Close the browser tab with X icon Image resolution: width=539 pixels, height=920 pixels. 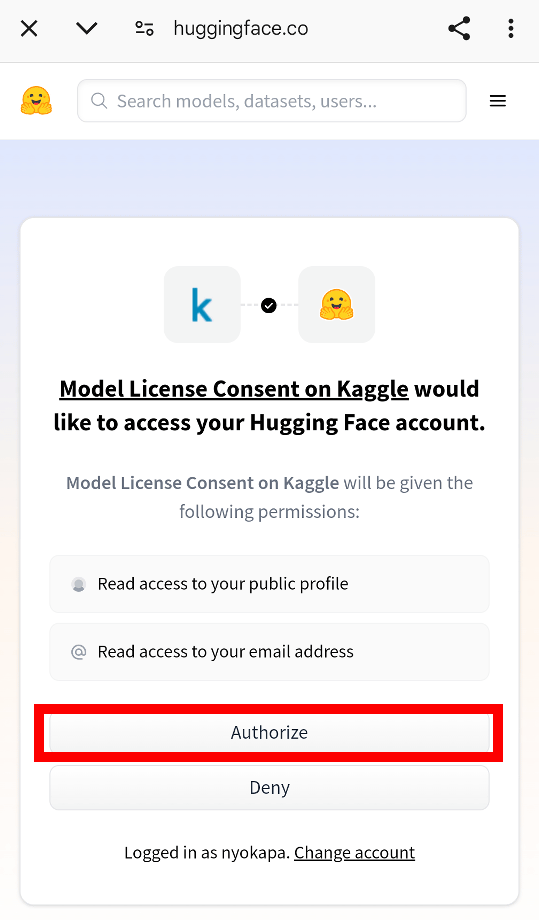29,28
